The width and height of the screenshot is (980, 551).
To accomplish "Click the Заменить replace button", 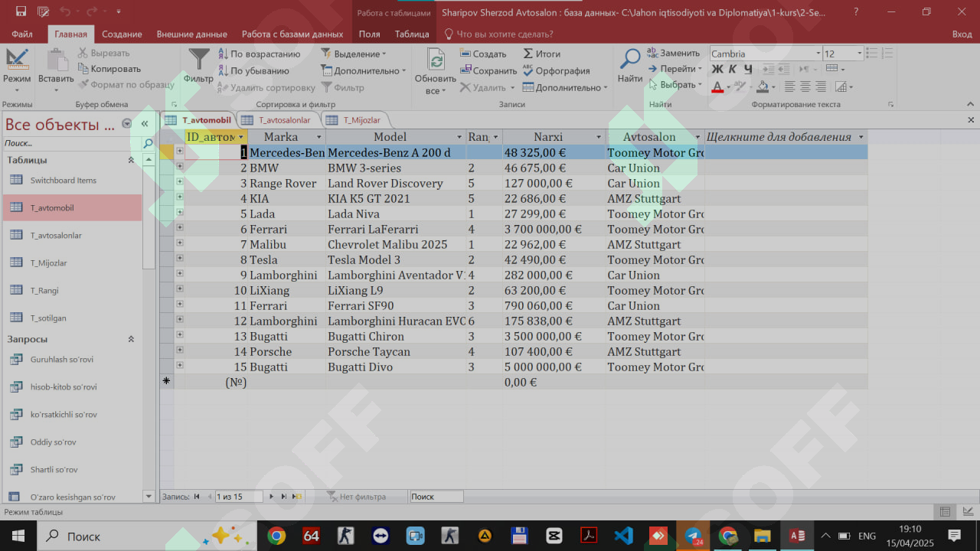I will point(673,54).
